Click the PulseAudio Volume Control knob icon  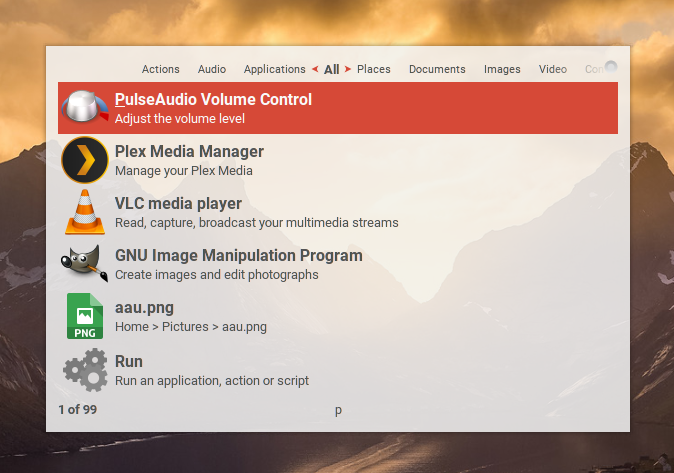tap(85, 107)
